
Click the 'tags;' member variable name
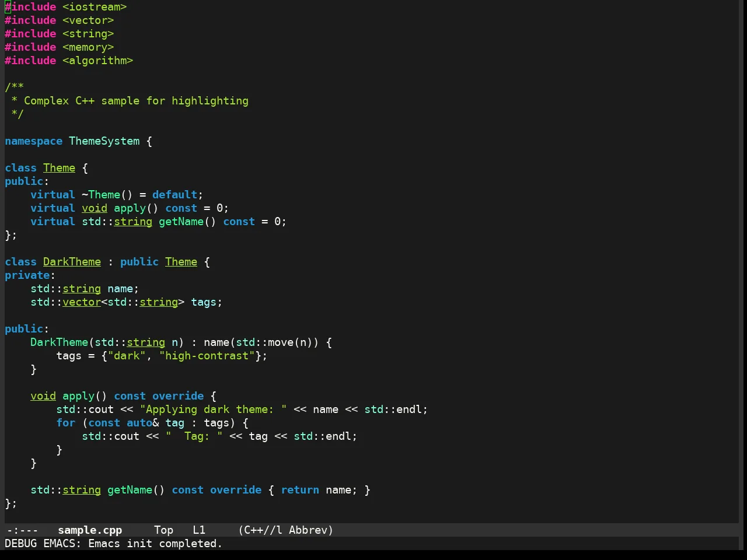[207, 302]
